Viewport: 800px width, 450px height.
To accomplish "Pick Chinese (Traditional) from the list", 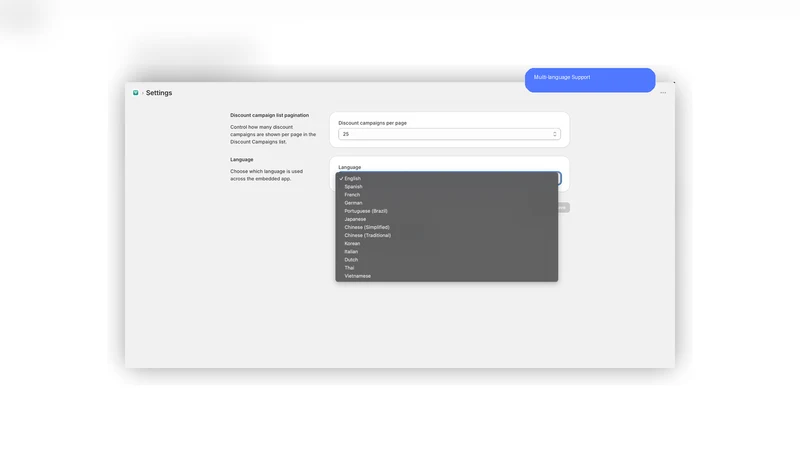I will 446,236.
